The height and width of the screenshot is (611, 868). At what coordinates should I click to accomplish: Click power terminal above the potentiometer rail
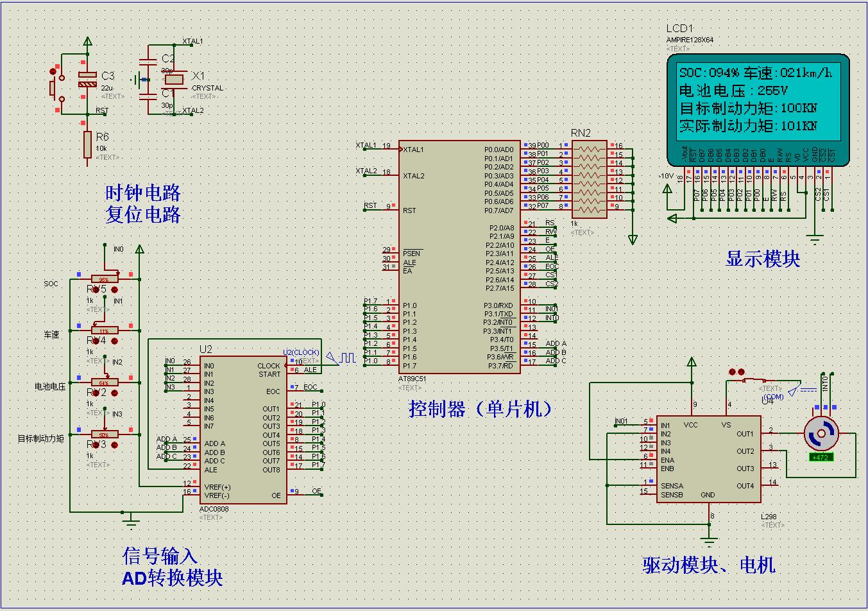(139, 250)
